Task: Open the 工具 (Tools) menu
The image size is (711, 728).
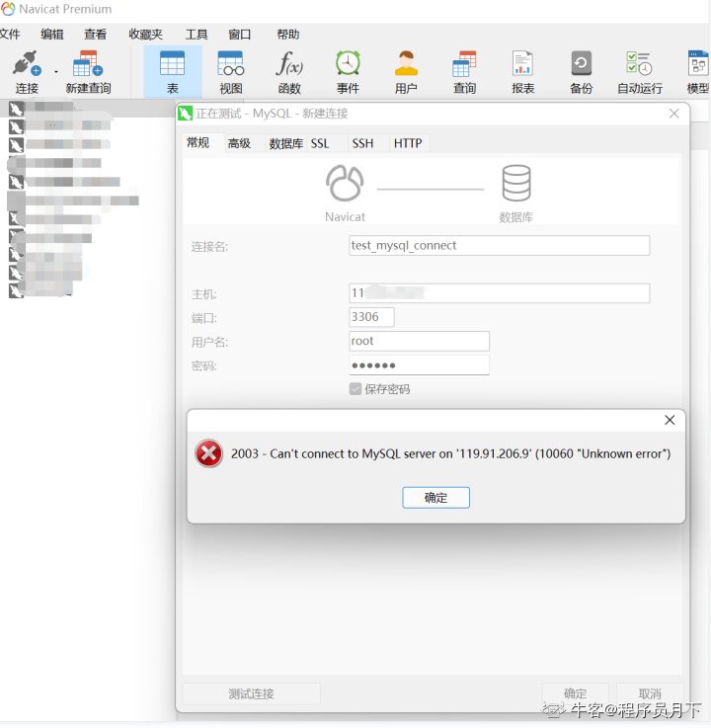Action: [x=197, y=34]
